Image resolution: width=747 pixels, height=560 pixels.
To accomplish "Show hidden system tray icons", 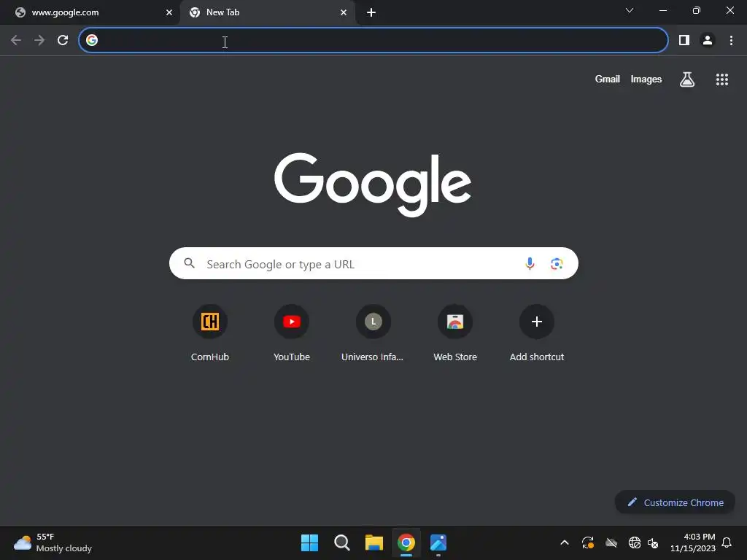I will 564,542.
